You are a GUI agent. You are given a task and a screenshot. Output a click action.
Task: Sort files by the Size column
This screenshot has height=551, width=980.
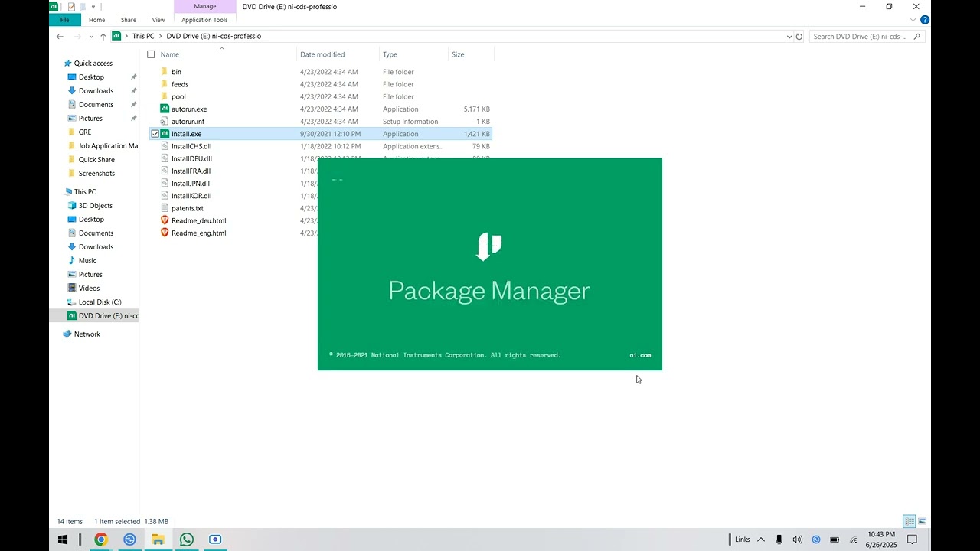(458, 54)
